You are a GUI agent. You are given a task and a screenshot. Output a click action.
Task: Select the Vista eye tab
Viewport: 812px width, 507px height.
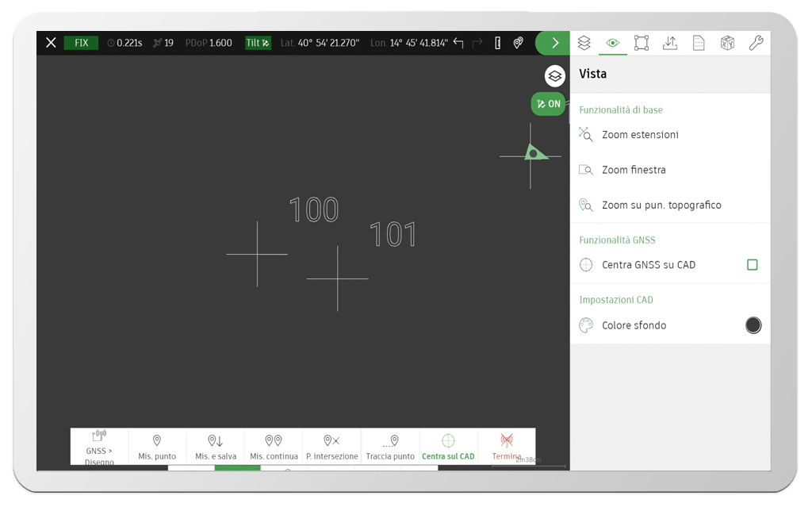pos(612,43)
